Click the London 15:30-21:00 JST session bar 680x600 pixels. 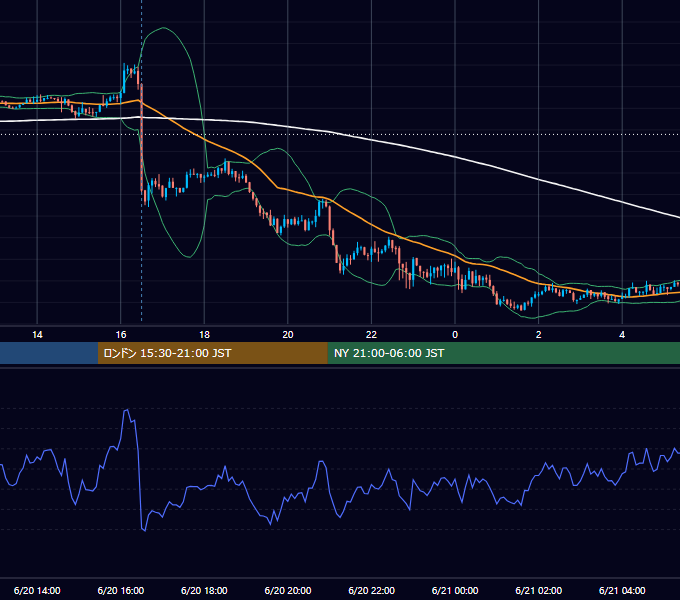(x=212, y=353)
